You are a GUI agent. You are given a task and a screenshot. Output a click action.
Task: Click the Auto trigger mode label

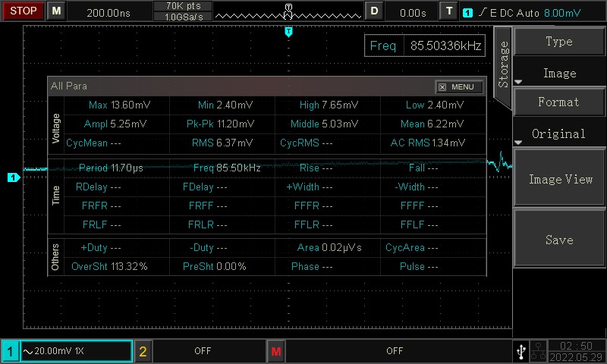[527, 13]
